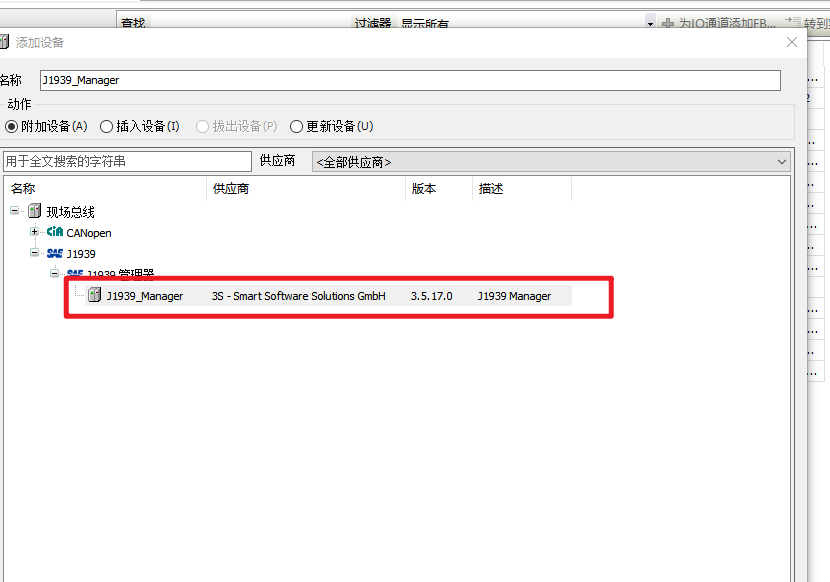Image resolution: width=830 pixels, height=582 pixels.
Task: Select the 附加设备(A) radio button
Action: click(x=12, y=126)
